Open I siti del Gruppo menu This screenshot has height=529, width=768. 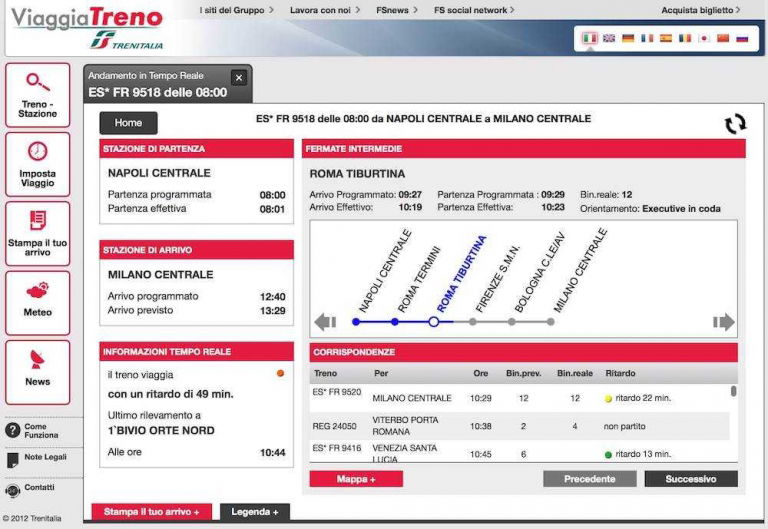pos(236,10)
